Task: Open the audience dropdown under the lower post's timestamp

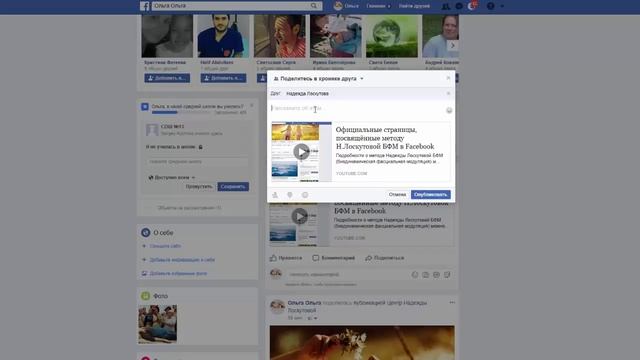Action: click(312, 318)
